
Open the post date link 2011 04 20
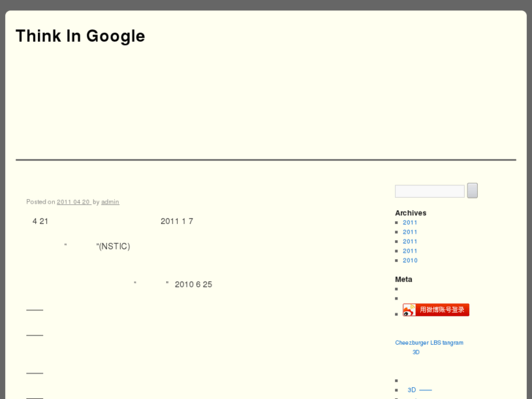pos(74,202)
